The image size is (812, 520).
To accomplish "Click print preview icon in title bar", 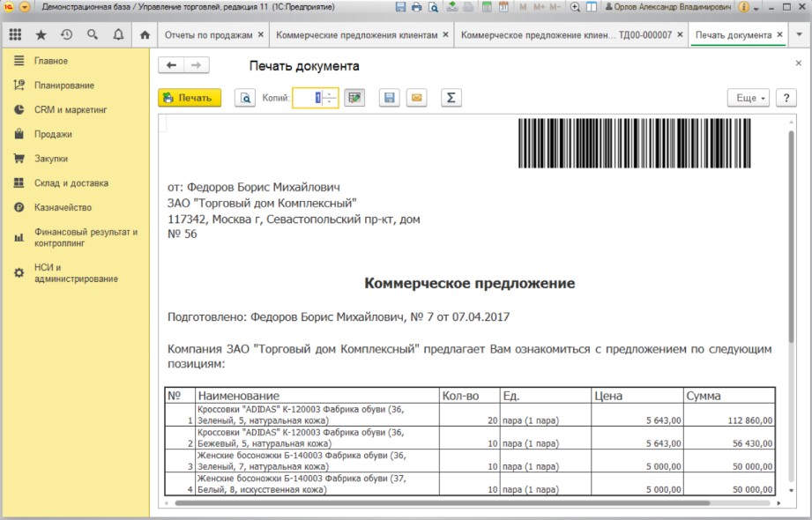I will [x=433, y=7].
